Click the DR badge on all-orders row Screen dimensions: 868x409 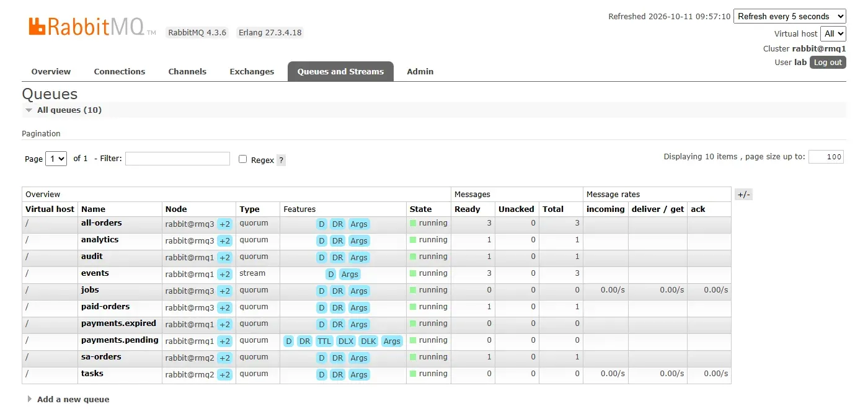pos(337,224)
